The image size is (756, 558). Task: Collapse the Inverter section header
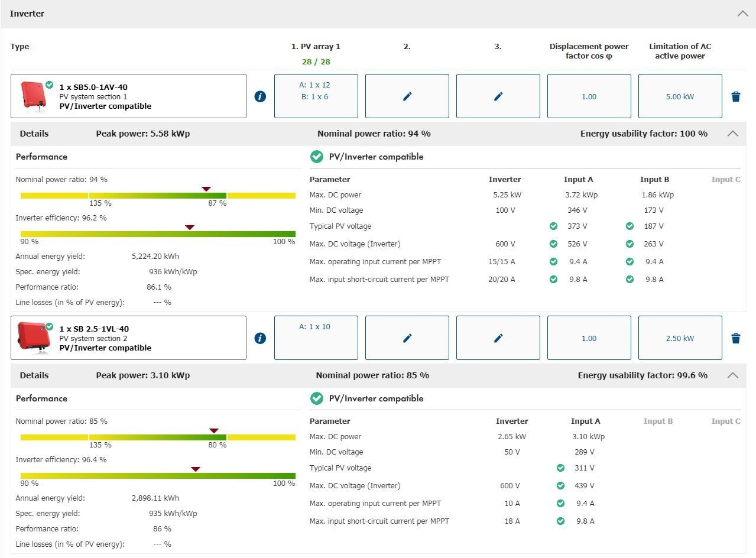[x=742, y=14]
